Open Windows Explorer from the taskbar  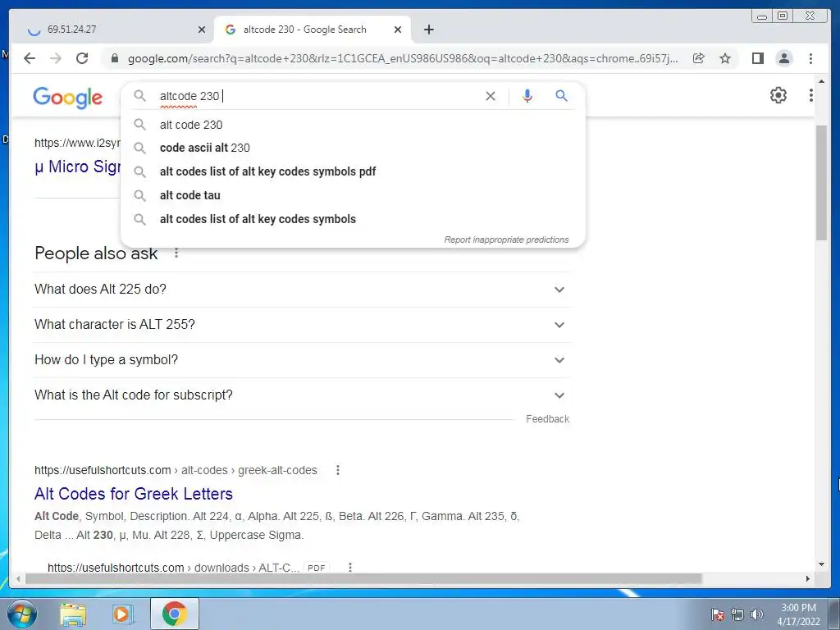point(73,614)
